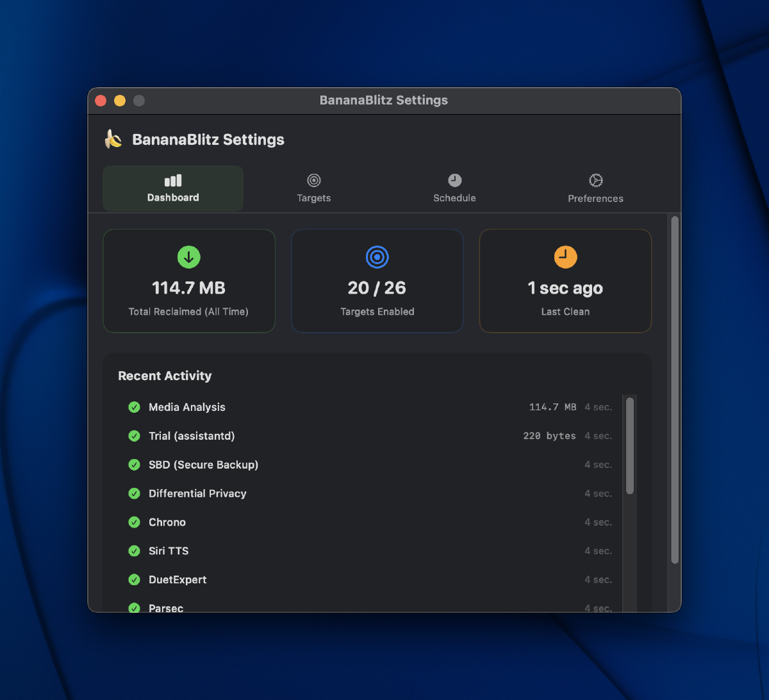Click the orange clock Last Clean icon
The height and width of the screenshot is (700, 769).
pos(565,257)
